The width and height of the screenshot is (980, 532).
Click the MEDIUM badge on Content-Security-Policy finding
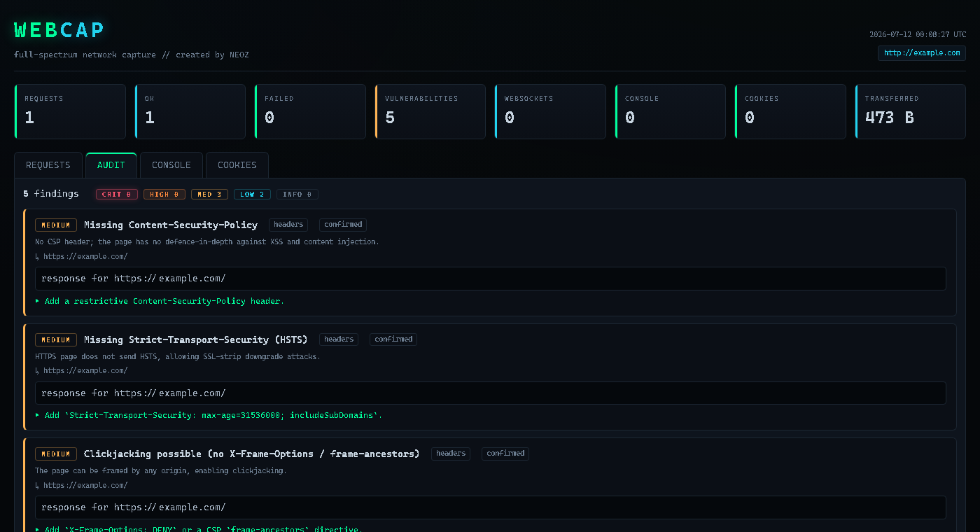coord(56,225)
